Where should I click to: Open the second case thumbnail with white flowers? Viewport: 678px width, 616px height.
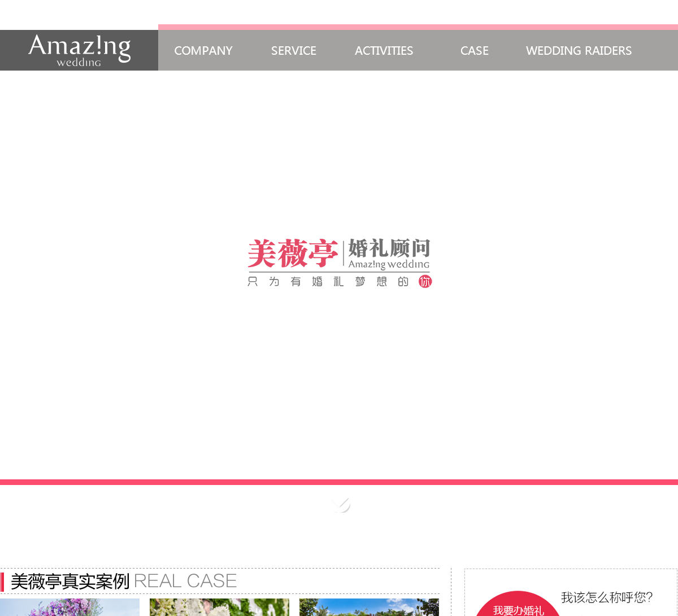pos(219,608)
